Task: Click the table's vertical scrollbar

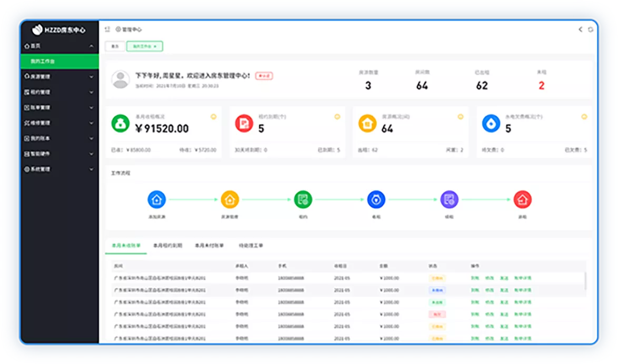Action: pyautogui.click(x=585, y=281)
